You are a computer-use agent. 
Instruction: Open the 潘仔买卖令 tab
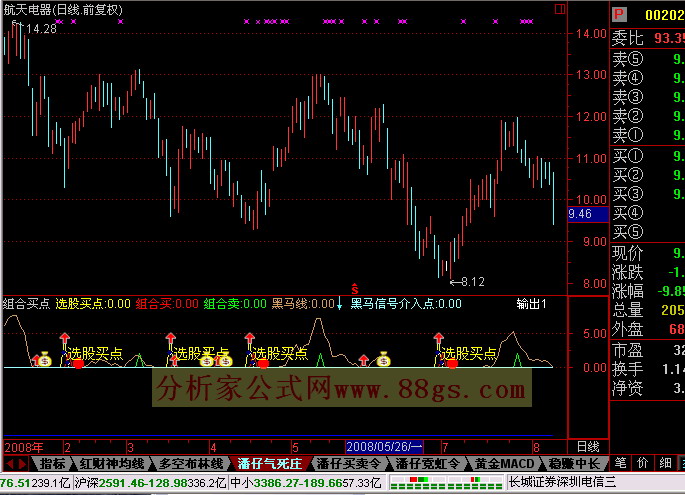[x=348, y=464]
